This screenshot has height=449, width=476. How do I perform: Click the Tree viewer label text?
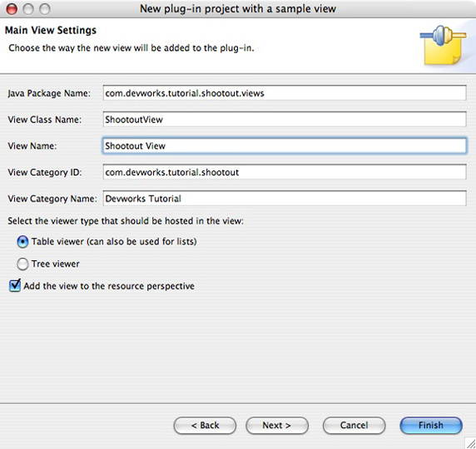tap(56, 264)
